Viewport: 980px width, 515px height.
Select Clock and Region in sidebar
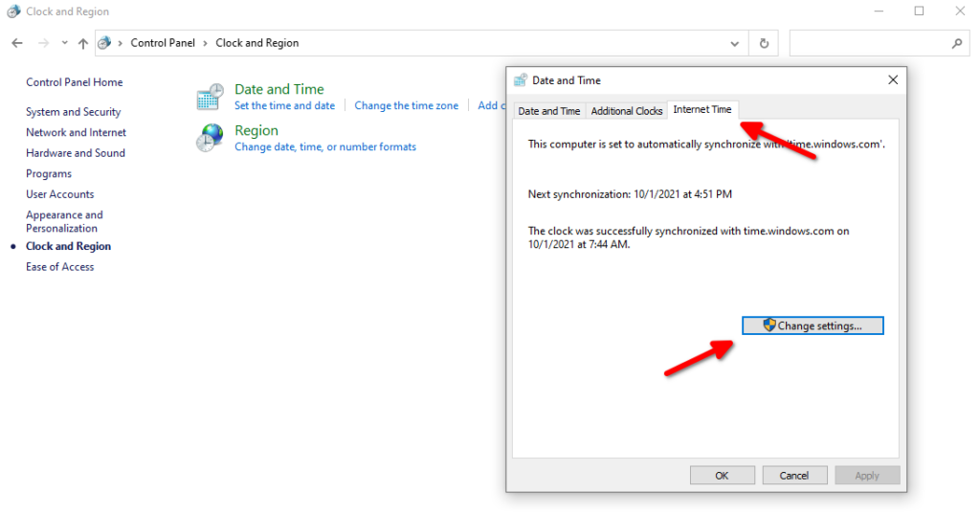pos(68,246)
